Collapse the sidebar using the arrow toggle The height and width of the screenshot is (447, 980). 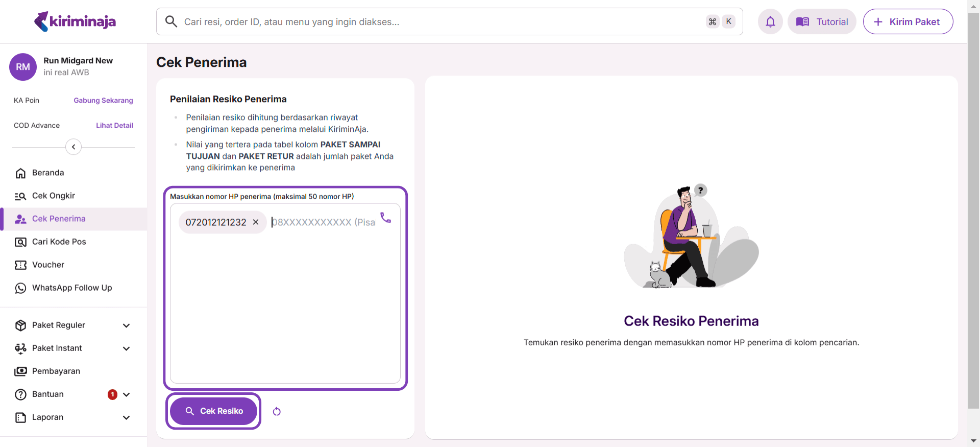click(73, 147)
